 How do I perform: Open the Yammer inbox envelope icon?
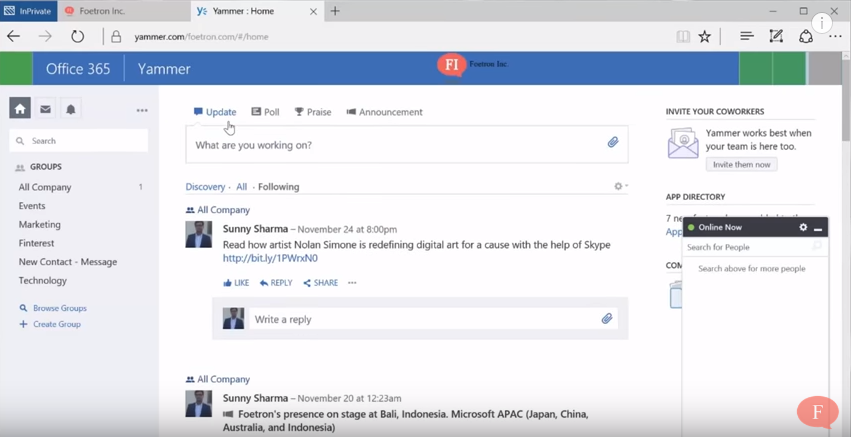pyautogui.click(x=46, y=109)
